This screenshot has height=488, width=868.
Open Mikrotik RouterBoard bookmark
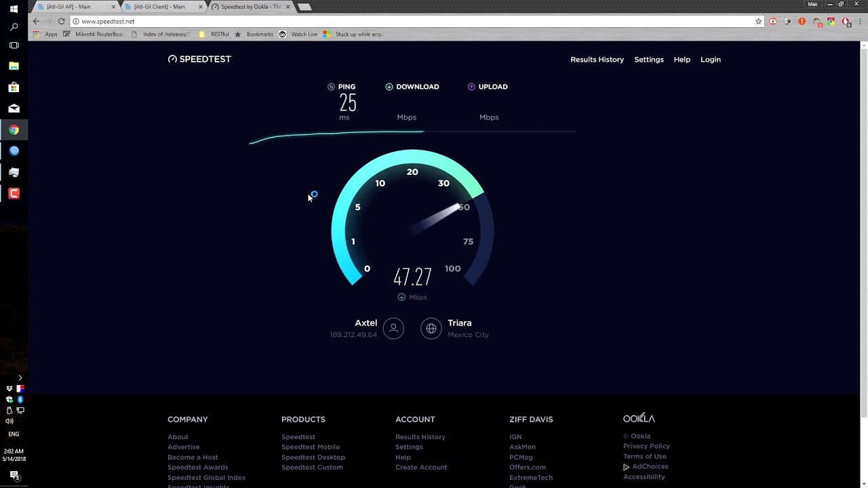coord(94,34)
